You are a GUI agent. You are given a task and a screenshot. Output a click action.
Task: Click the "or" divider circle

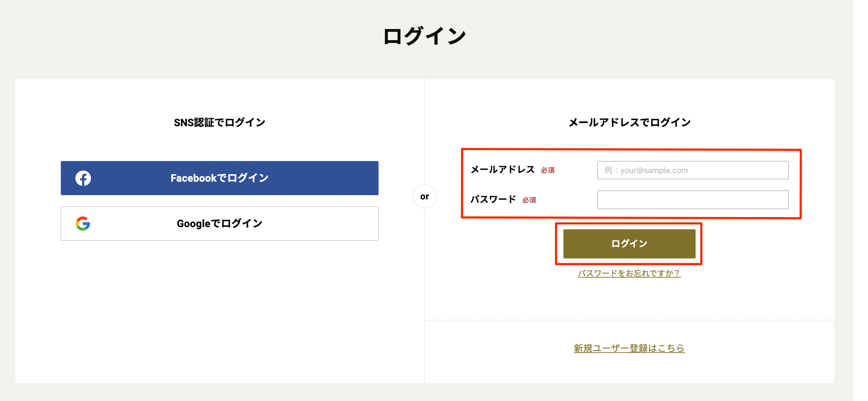(x=425, y=196)
